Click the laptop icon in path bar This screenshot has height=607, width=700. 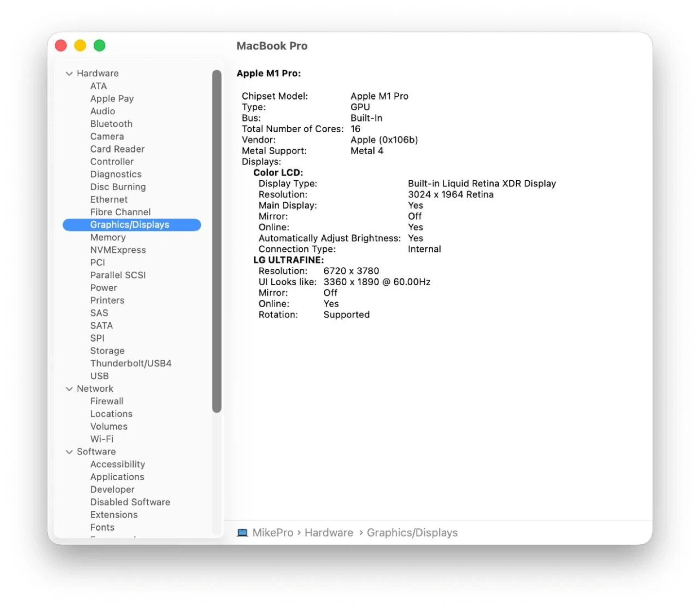242,533
